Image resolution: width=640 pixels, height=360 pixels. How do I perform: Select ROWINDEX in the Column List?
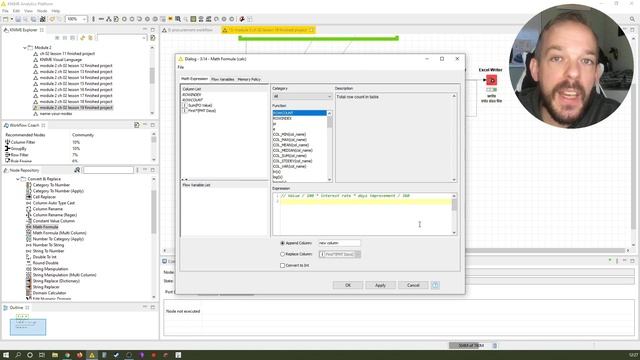(x=192, y=94)
